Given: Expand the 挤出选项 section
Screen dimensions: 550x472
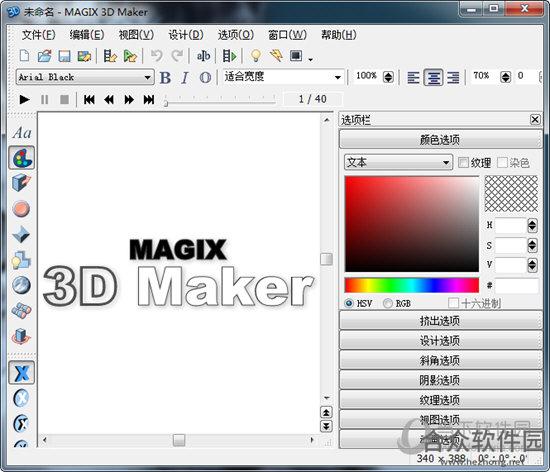Looking at the screenshot, I should tap(441, 321).
